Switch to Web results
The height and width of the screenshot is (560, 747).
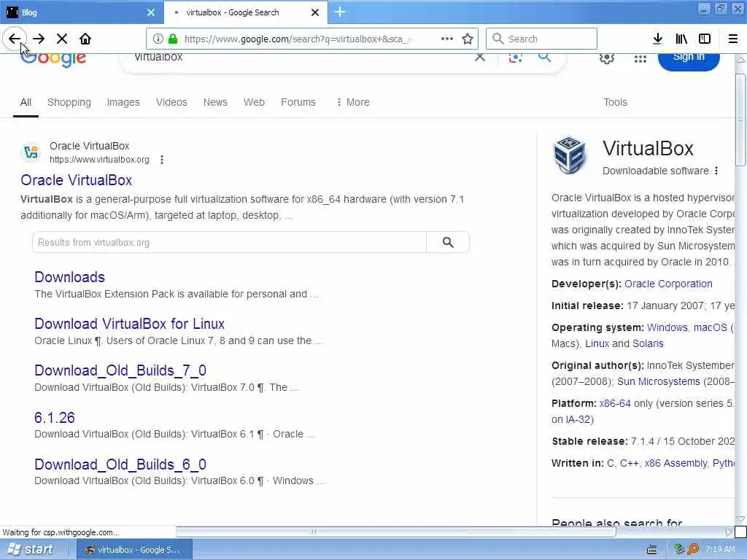point(254,102)
